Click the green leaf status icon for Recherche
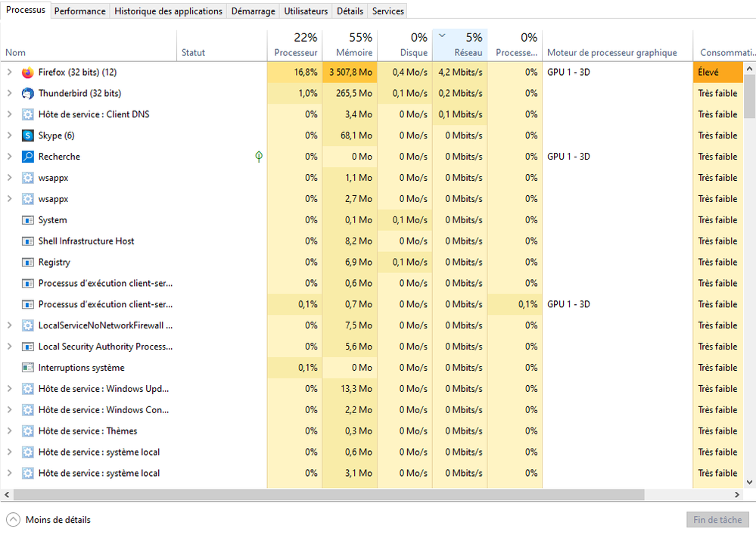The image size is (756, 538). pyautogui.click(x=259, y=157)
